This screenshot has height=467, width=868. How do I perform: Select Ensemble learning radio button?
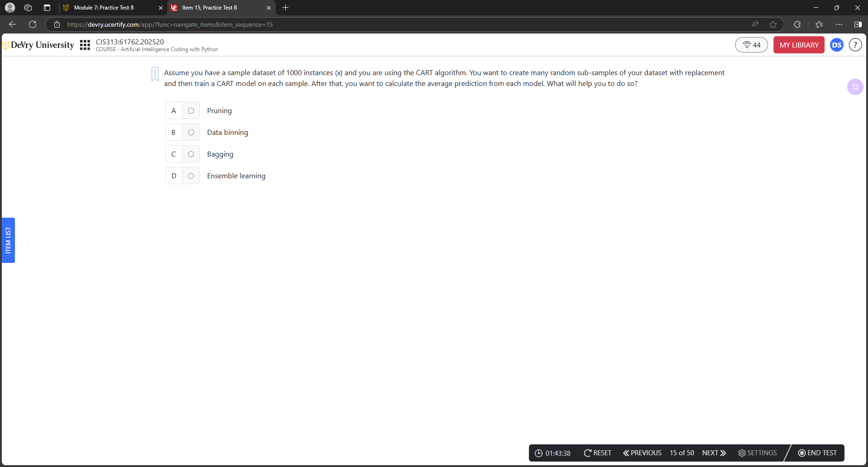point(191,176)
